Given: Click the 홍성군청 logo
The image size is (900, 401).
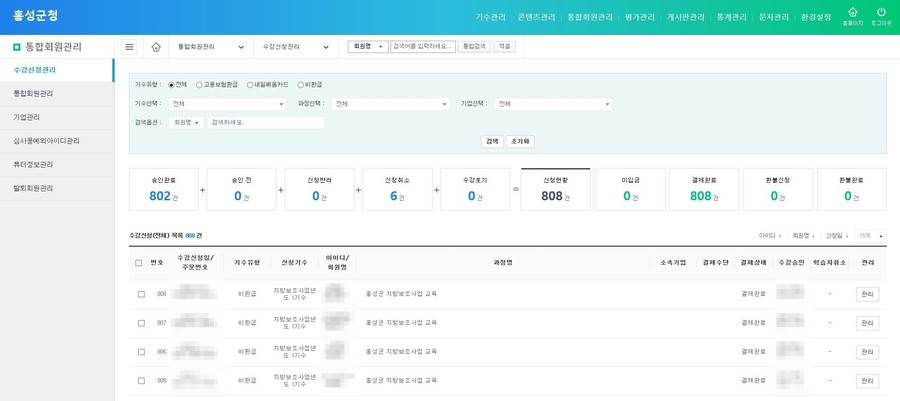Looking at the screenshot, I should click(36, 15).
